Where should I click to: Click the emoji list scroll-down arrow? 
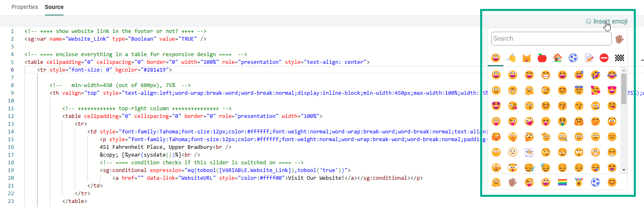click(x=624, y=170)
